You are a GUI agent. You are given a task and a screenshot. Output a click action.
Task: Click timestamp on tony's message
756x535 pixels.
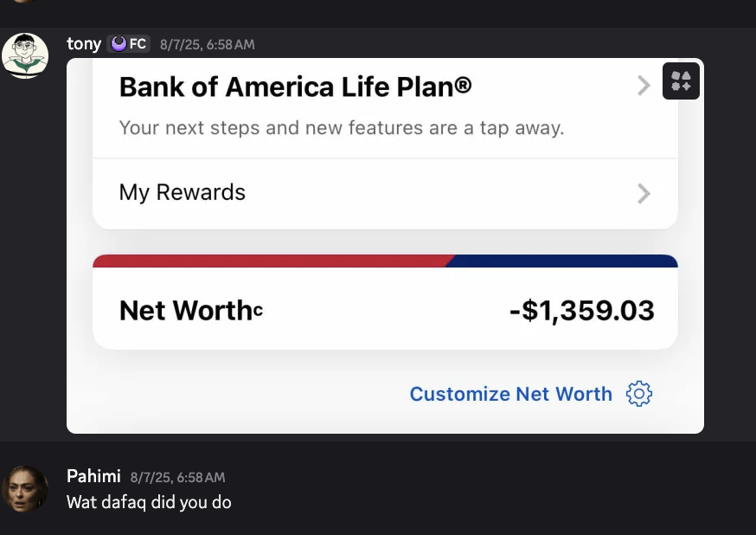208,44
